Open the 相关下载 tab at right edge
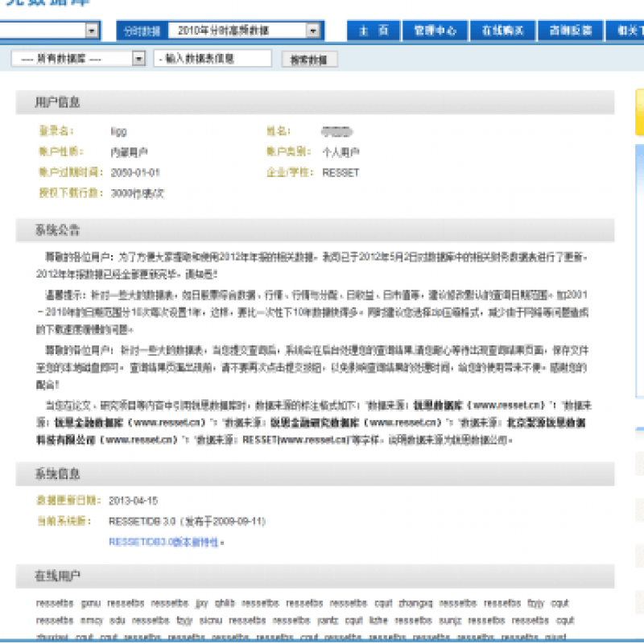The image size is (644, 644). [x=629, y=31]
